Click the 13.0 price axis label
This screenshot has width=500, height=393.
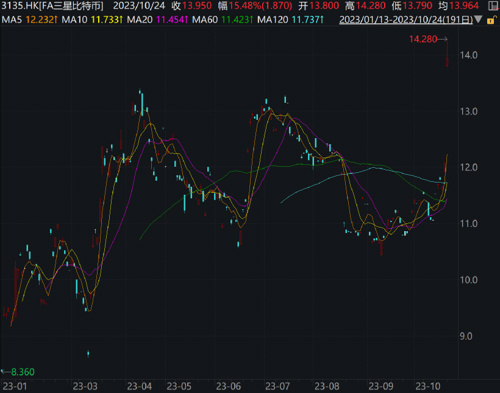(469, 111)
